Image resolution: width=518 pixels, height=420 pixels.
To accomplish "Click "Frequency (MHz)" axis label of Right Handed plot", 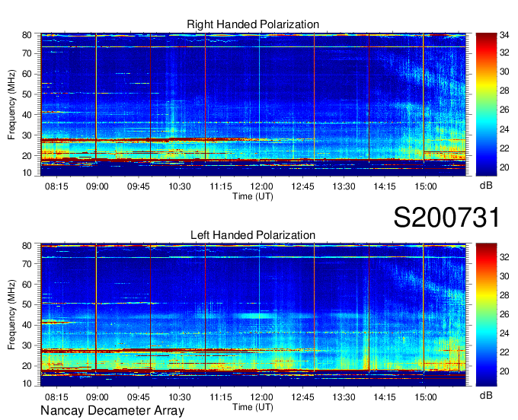I will pyautogui.click(x=11, y=104).
